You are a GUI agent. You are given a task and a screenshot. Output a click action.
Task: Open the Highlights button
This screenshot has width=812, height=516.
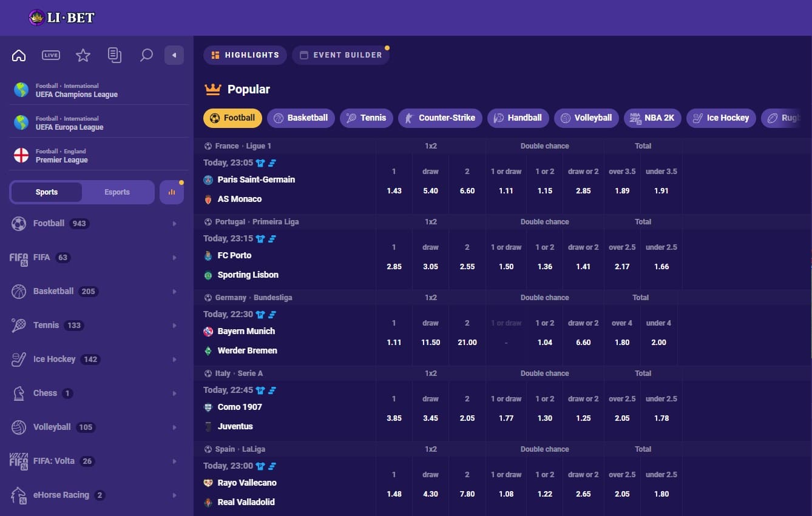[245, 55]
